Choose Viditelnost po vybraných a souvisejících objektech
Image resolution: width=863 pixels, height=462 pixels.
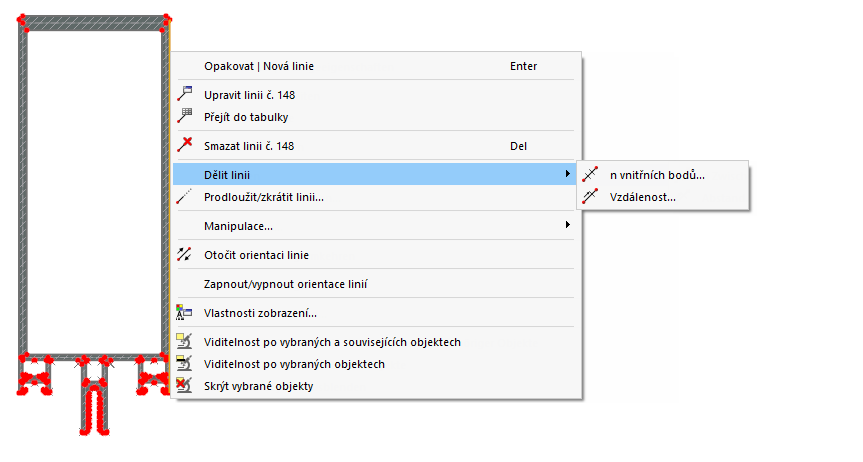pos(332,342)
